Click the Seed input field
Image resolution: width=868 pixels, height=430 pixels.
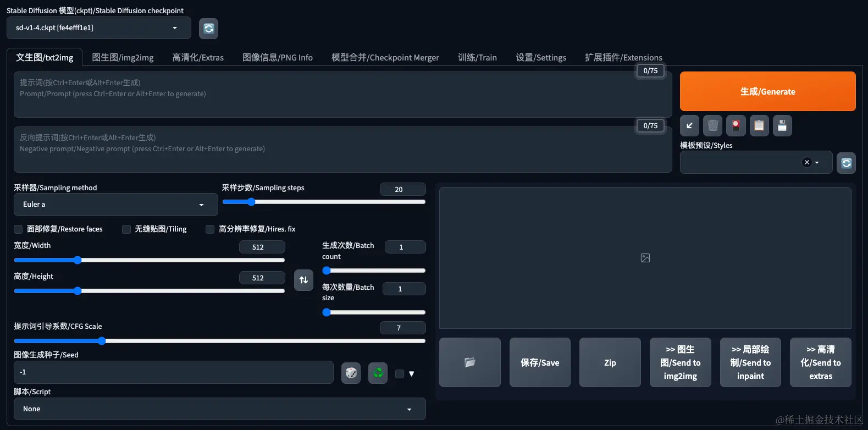[x=174, y=372]
